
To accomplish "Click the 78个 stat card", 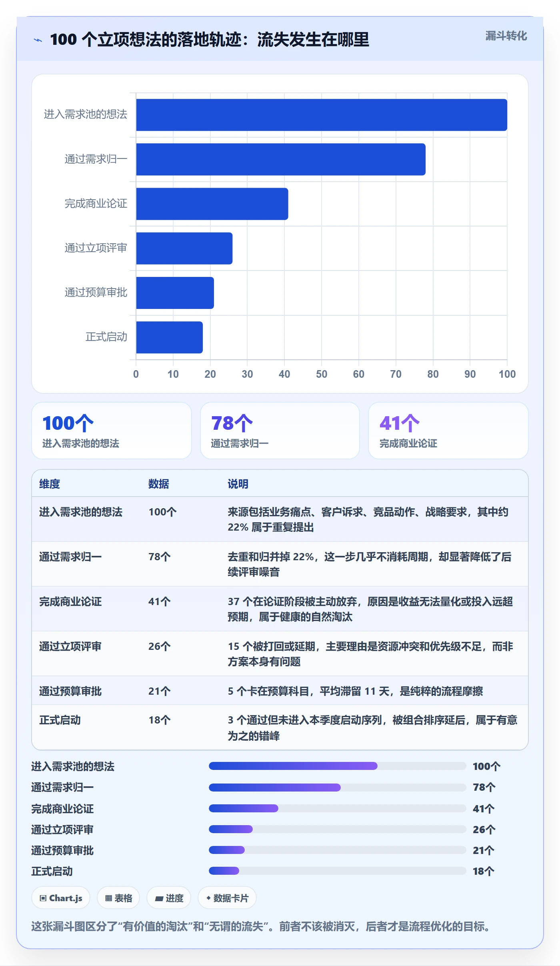I will pyautogui.click(x=280, y=431).
